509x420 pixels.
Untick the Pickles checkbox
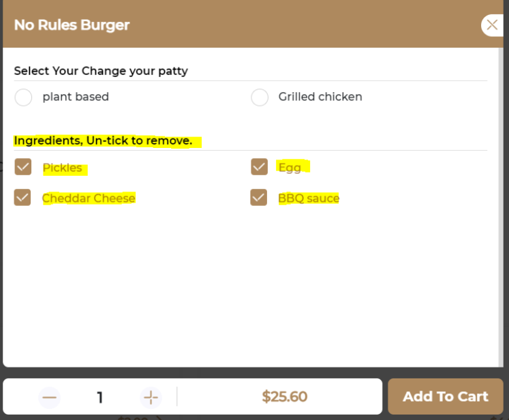[x=23, y=167]
